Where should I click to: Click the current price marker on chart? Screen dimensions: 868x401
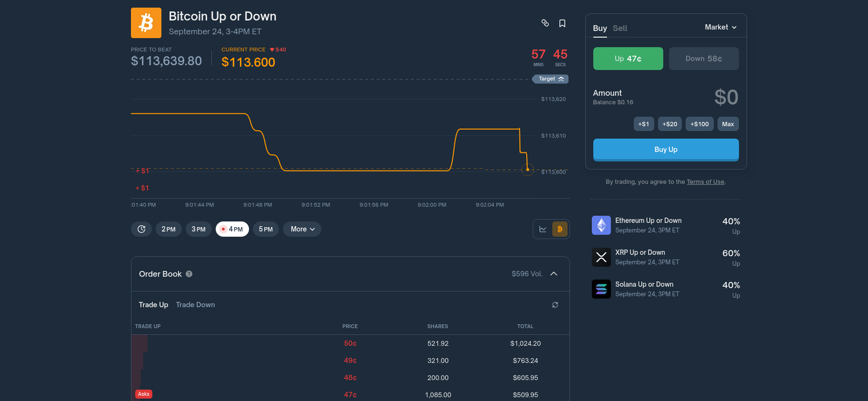click(528, 169)
